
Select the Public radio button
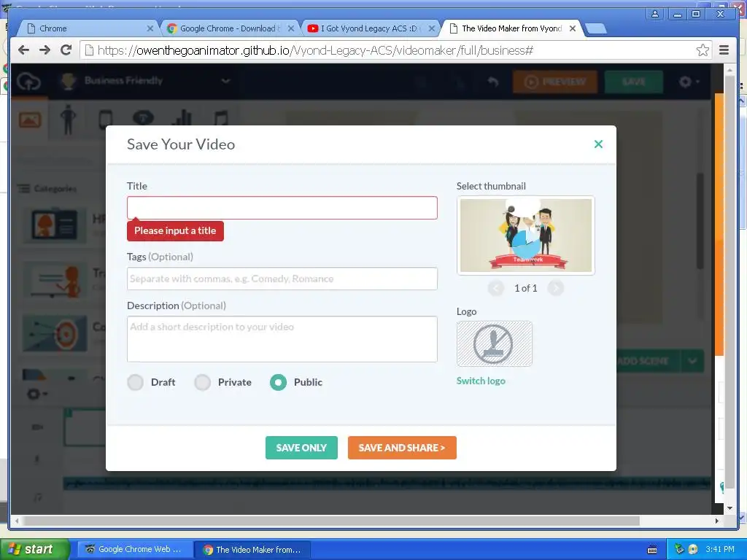coord(278,382)
